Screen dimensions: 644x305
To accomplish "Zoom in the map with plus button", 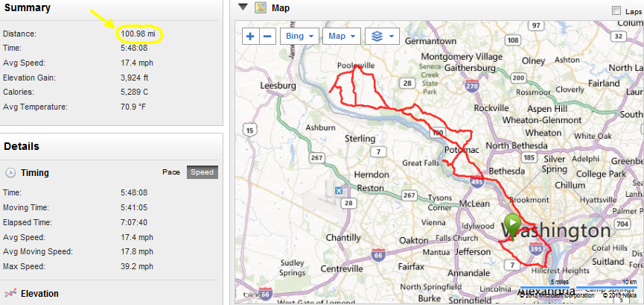I will tap(249, 37).
